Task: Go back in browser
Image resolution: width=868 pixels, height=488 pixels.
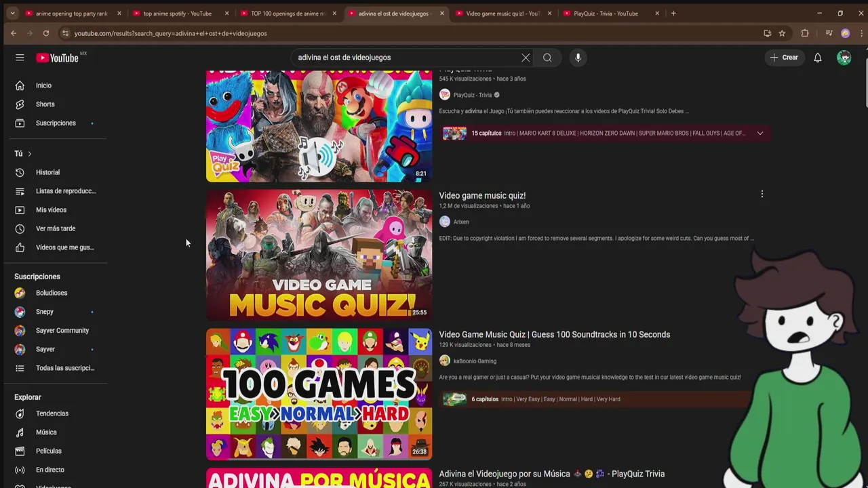Action: pyautogui.click(x=14, y=33)
